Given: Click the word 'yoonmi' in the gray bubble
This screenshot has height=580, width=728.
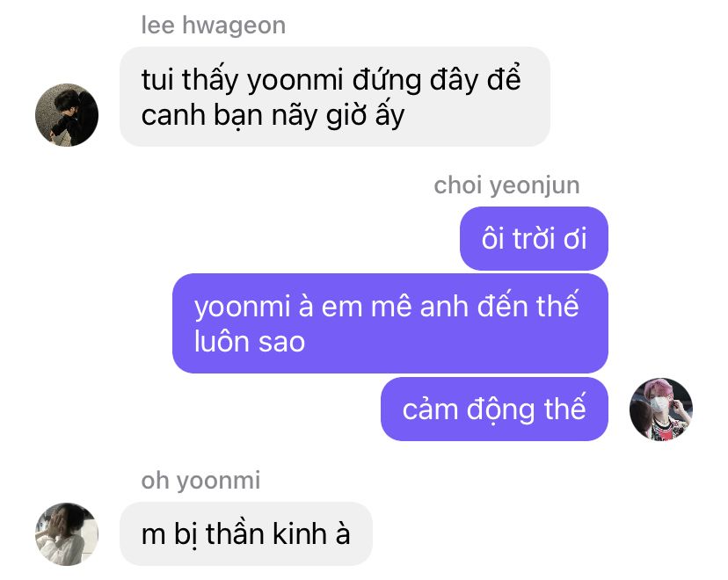Looking at the screenshot, I should point(295,80).
